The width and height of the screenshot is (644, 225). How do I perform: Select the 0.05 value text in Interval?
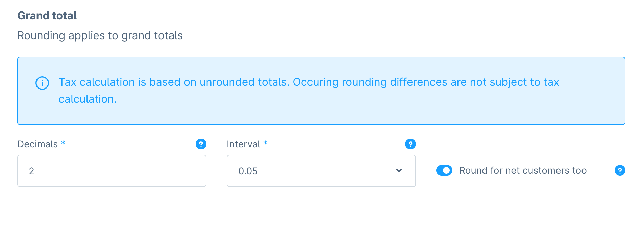click(x=248, y=171)
